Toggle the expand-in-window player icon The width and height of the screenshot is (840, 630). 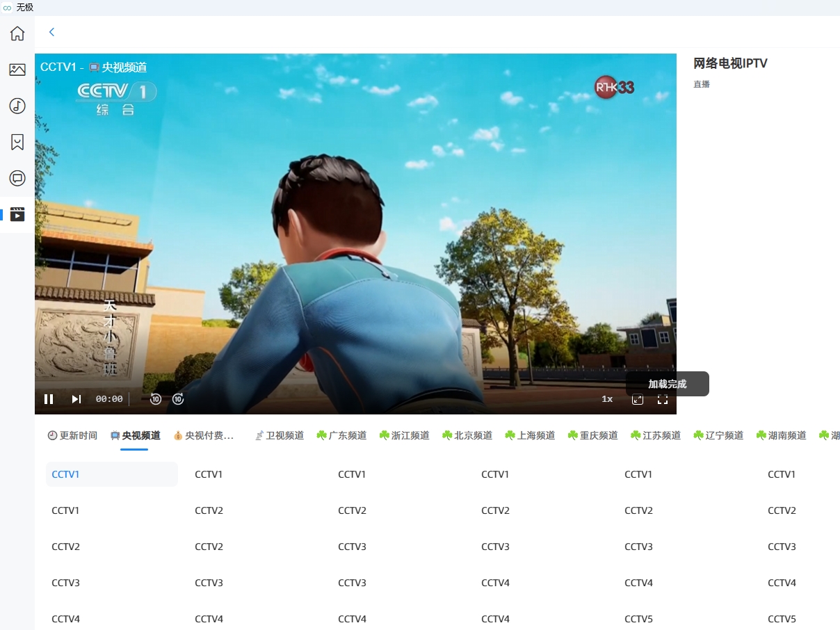[637, 399]
